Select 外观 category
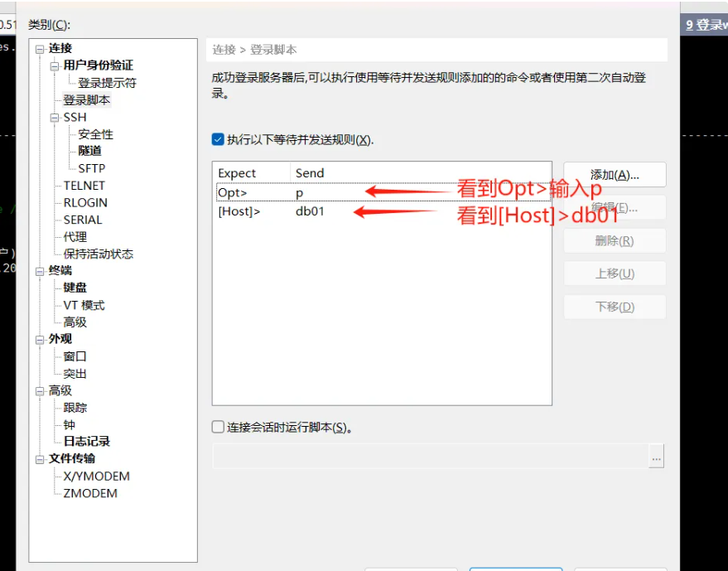This screenshot has height=571, width=728. (x=60, y=339)
